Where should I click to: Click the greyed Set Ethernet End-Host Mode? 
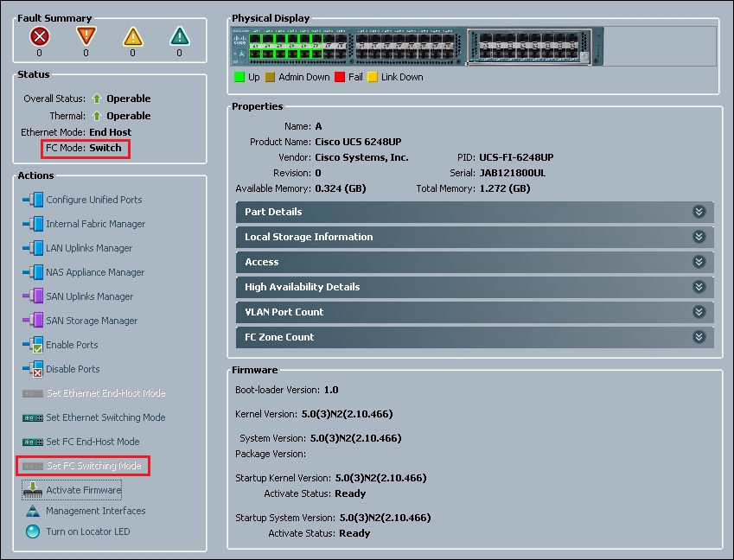[x=105, y=393]
